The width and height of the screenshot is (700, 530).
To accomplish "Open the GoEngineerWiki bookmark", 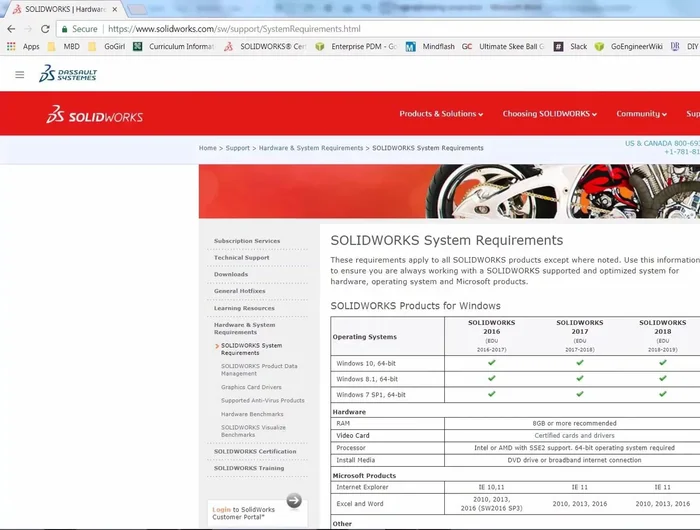I will coord(629,46).
